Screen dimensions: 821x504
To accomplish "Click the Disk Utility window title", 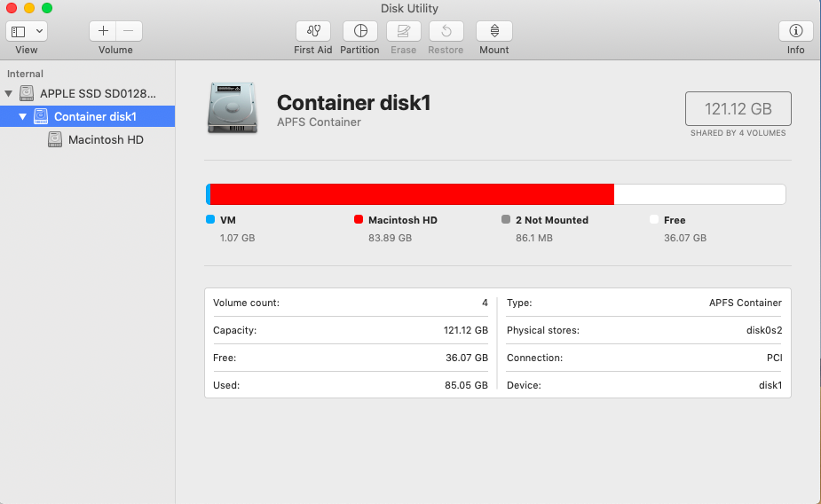I will pos(409,8).
